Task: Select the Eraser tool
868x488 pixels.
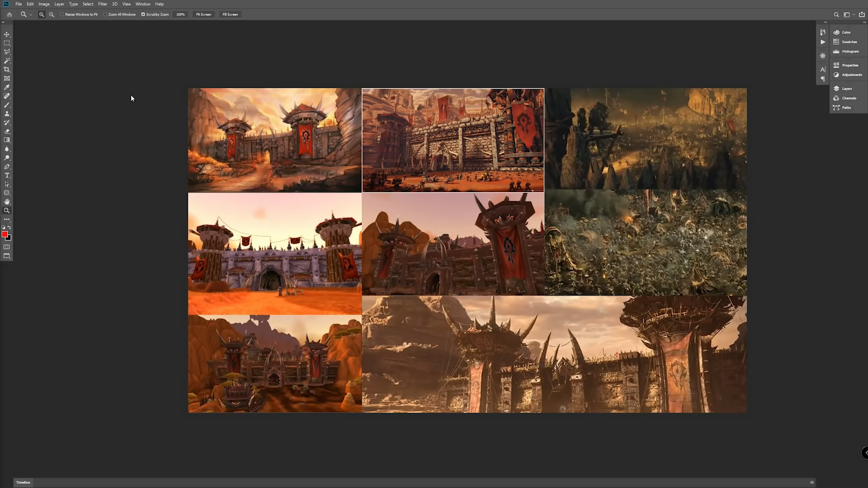Action: click(7, 131)
